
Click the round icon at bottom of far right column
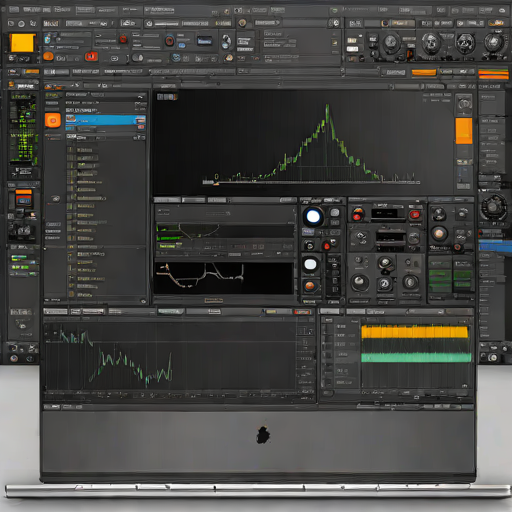[492, 358]
